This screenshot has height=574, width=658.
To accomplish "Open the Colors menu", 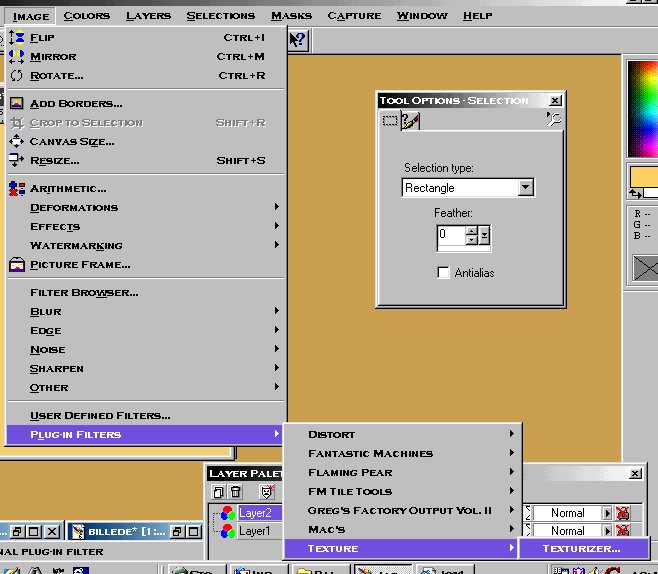I will click(86, 16).
